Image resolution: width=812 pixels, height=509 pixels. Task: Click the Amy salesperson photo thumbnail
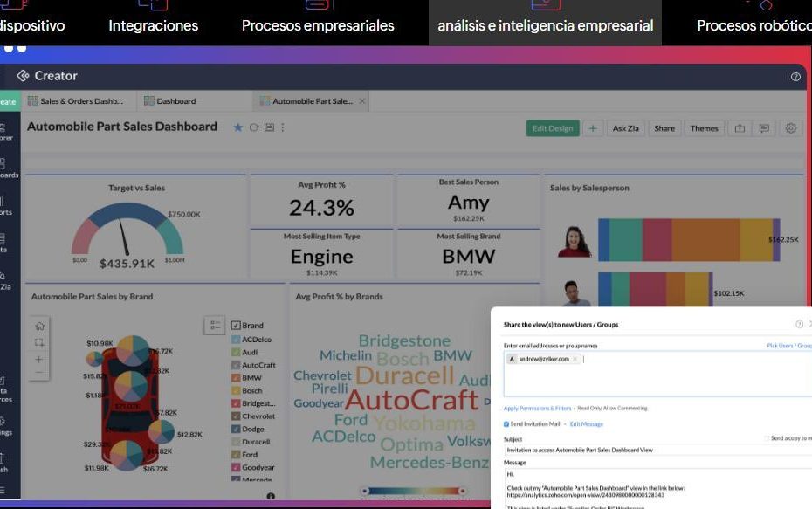tap(575, 241)
